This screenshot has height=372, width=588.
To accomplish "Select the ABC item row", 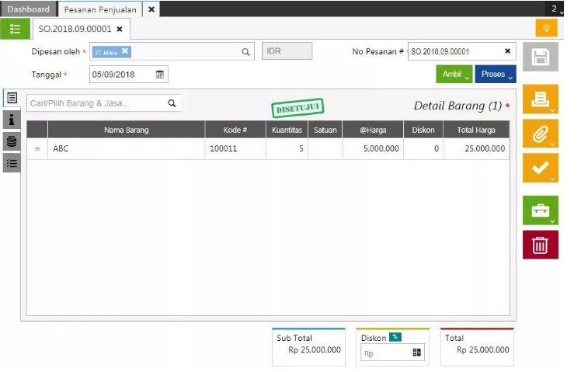I will pos(124,148).
